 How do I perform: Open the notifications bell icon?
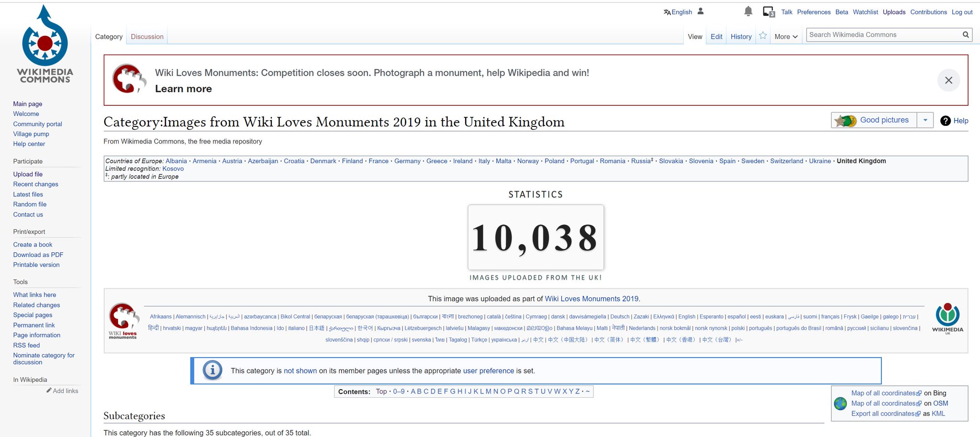click(x=748, y=11)
